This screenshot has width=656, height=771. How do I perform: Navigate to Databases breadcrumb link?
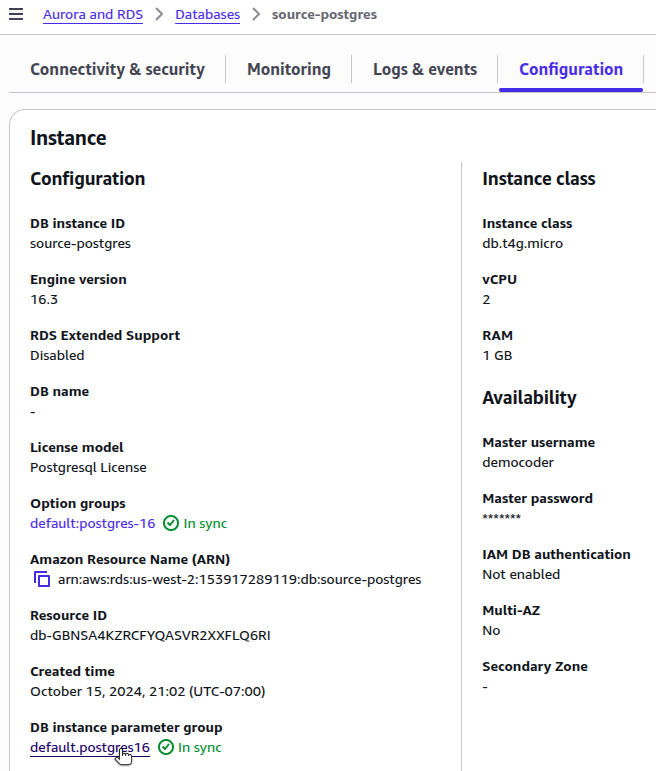pos(207,15)
